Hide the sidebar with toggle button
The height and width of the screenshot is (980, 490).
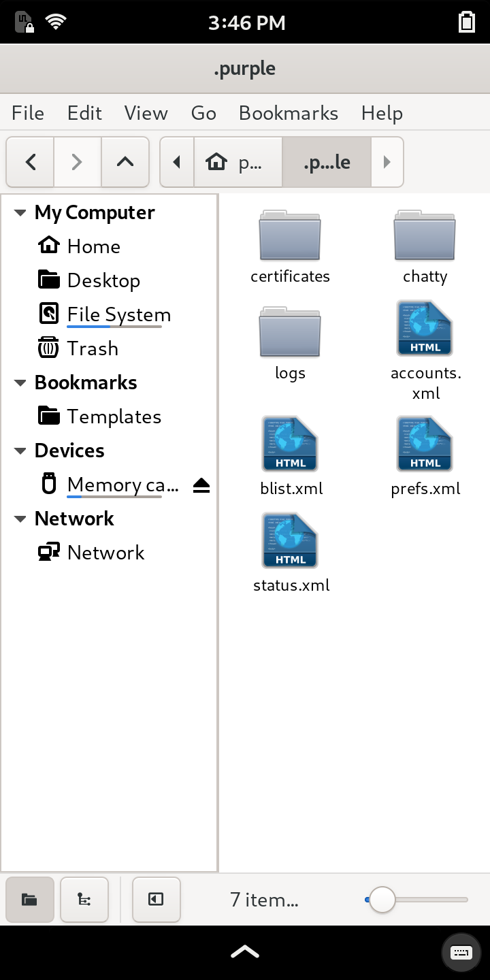pos(157,900)
